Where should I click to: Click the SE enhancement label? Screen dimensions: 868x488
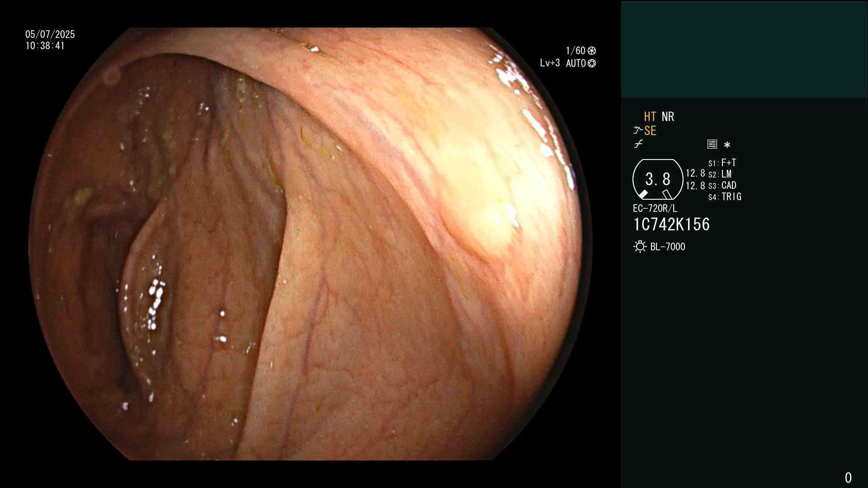point(650,131)
